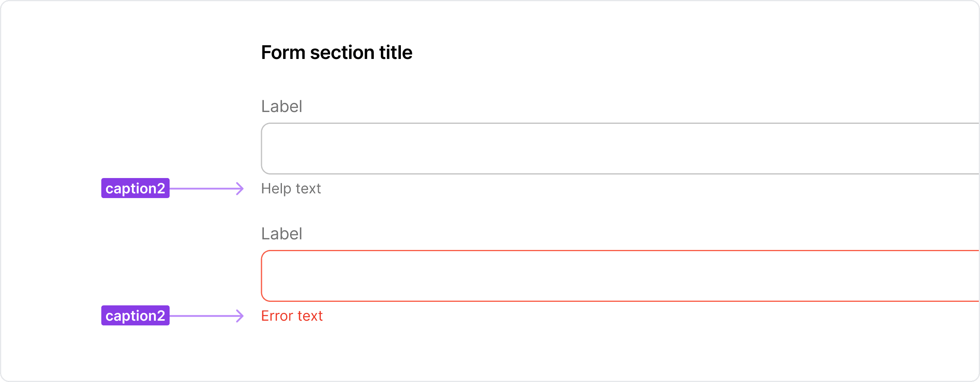This screenshot has width=980, height=382.
Task: Click the red "Error text" message
Action: [292, 316]
